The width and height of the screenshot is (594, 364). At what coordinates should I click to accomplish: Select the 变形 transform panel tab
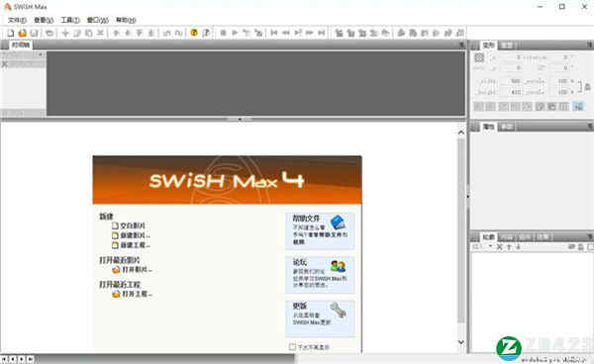point(488,45)
